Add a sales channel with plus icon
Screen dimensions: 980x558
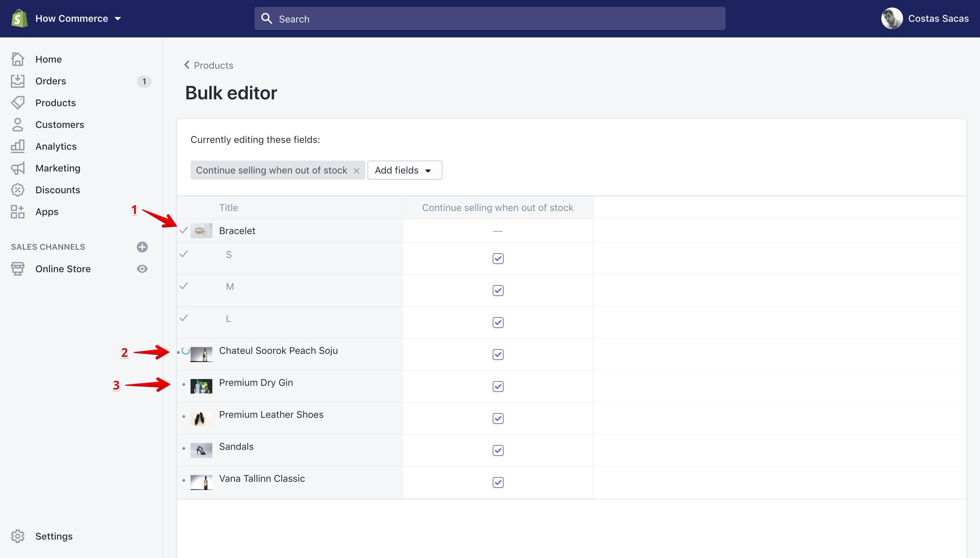point(142,247)
